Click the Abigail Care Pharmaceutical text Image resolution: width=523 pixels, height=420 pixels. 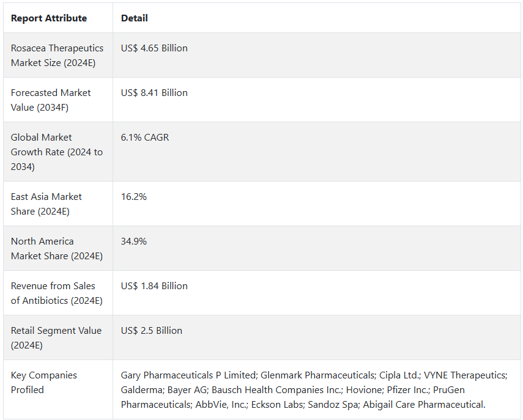pos(423,405)
